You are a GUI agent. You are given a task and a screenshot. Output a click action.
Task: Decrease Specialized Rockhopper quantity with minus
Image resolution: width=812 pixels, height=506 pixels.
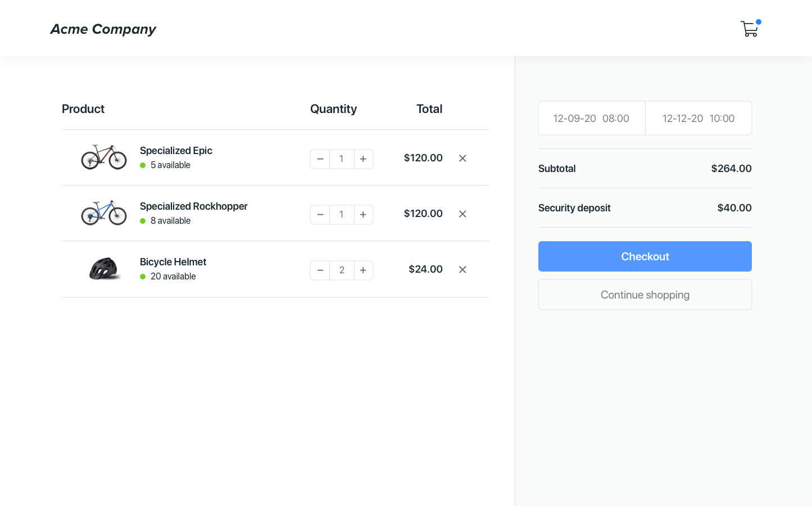point(320,215)
